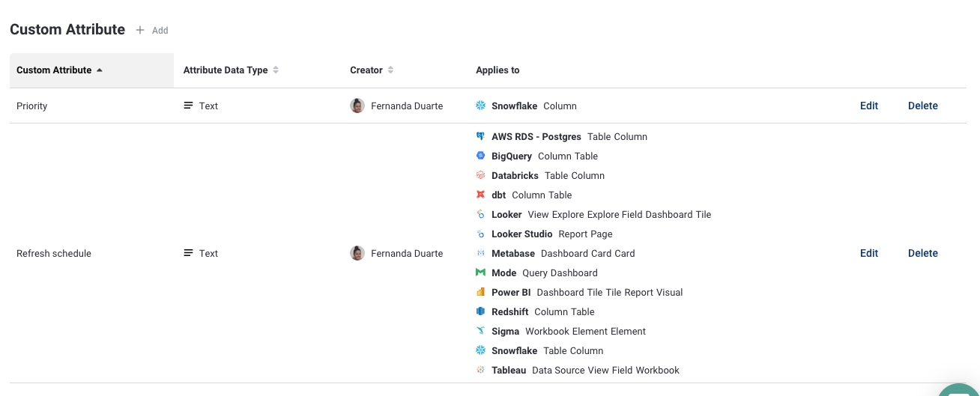Delete the Priority attribute
This screenshot has height=396, width=980.
pyautogui.click(x=922, y=106)
